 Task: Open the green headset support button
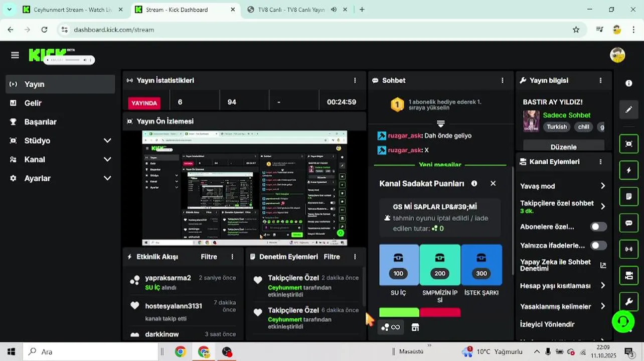pos(623,321)
